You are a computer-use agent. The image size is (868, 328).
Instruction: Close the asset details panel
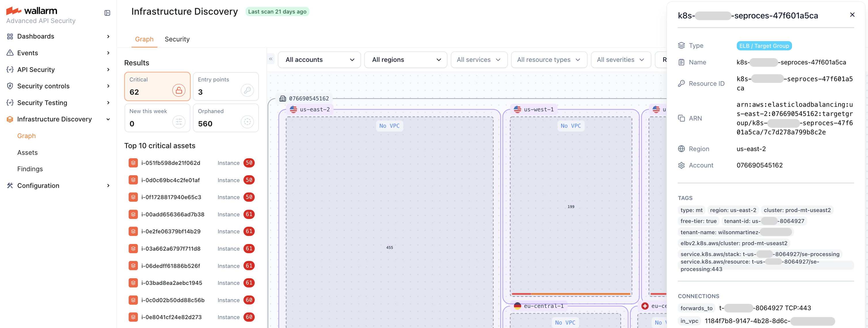(852, 15)
